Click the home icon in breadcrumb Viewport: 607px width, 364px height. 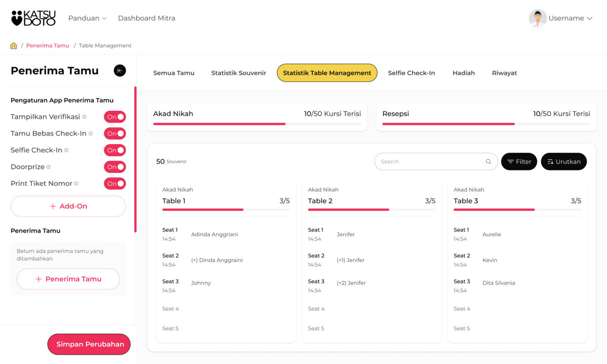coord(14,45)
